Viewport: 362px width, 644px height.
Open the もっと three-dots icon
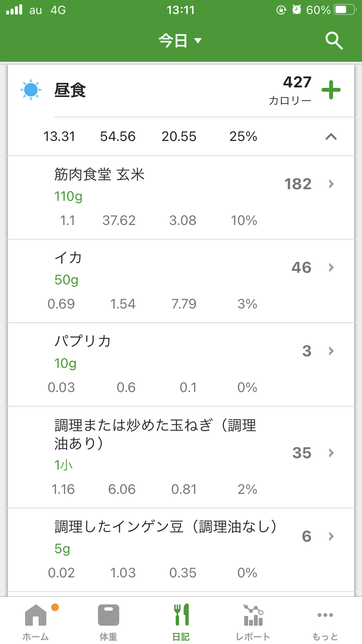tap(325, 615)
